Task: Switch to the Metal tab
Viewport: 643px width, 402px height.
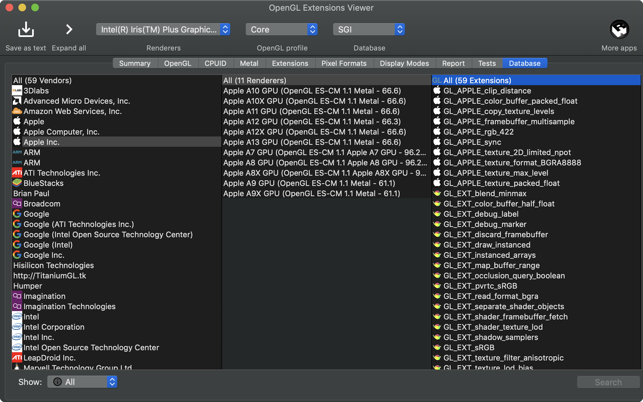Action: (x=249, y=63)
